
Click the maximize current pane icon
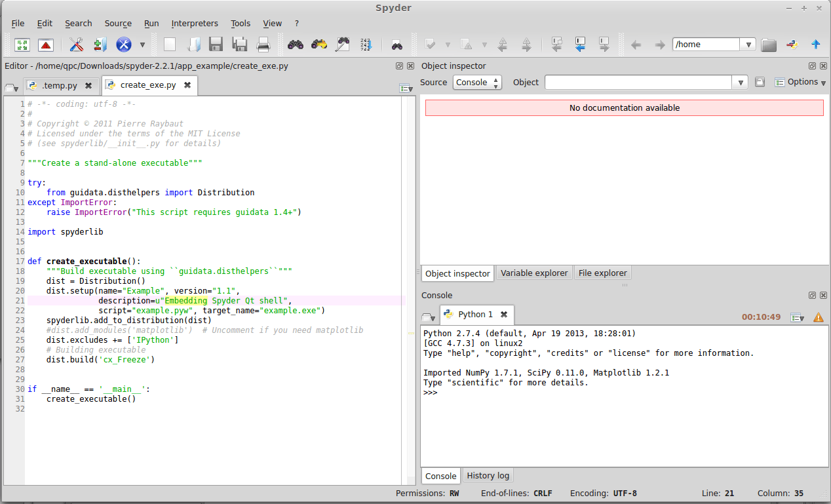point(22,45)
